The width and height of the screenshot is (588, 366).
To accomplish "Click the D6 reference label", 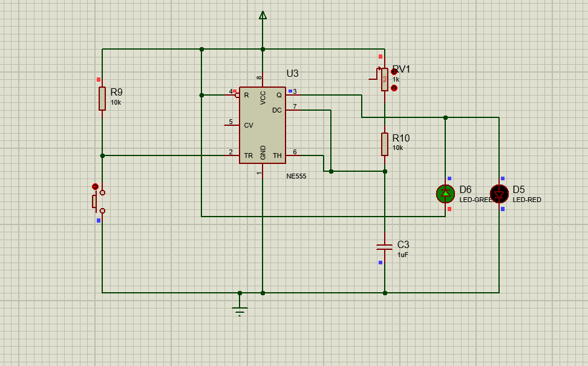I will [465, 190].
